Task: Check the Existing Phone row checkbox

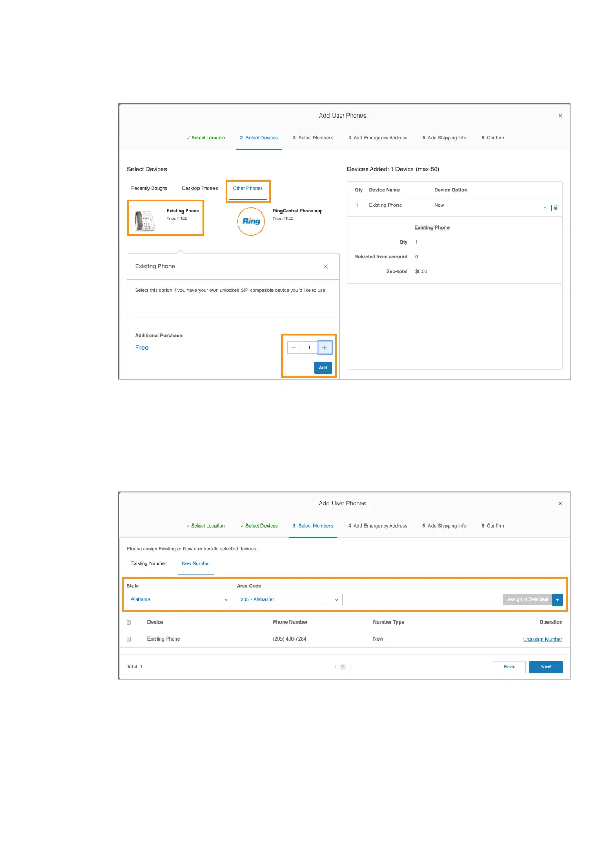Action: pos(129,639)
